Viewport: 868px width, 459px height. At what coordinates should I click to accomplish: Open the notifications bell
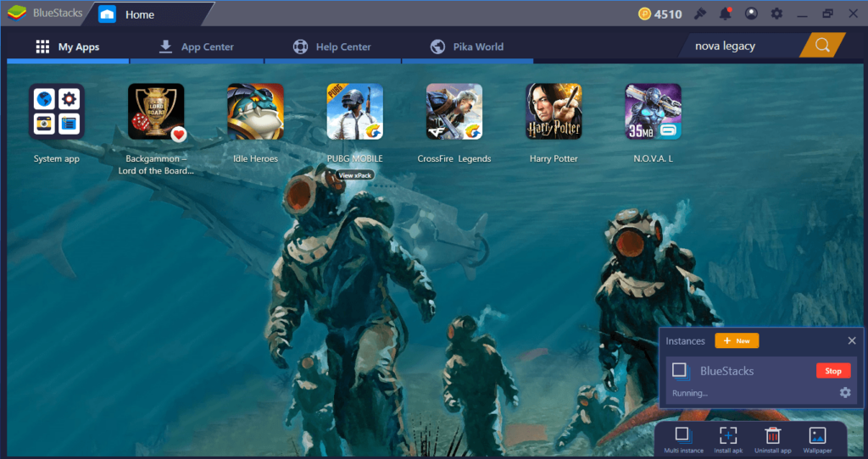(x=726, y=14)
